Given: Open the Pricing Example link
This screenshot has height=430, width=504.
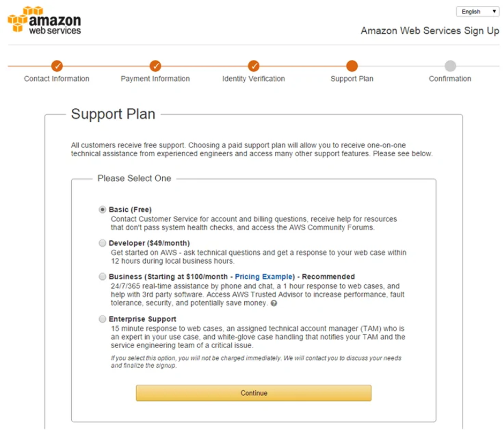Looking at the screenshot, I should (264, 277).
